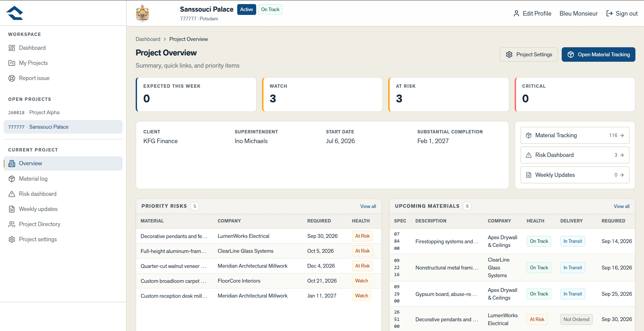Open the Material Tracking quick link

(x=575, y=135)
